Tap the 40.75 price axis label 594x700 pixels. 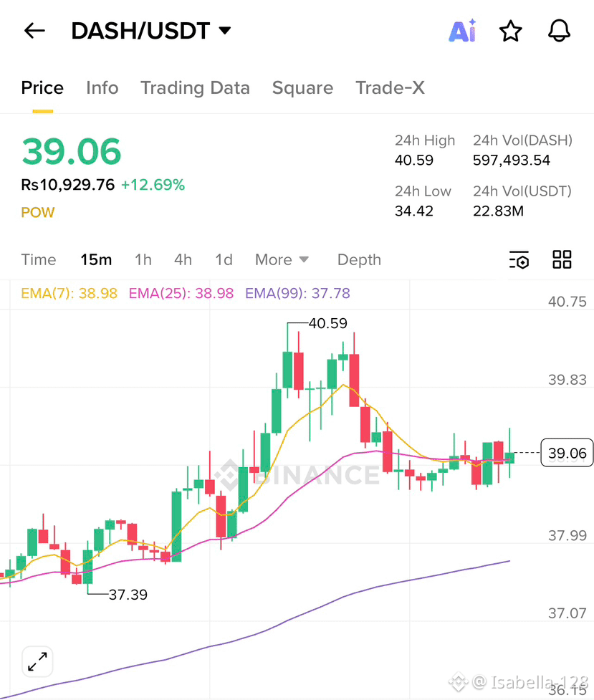(567, 302)
